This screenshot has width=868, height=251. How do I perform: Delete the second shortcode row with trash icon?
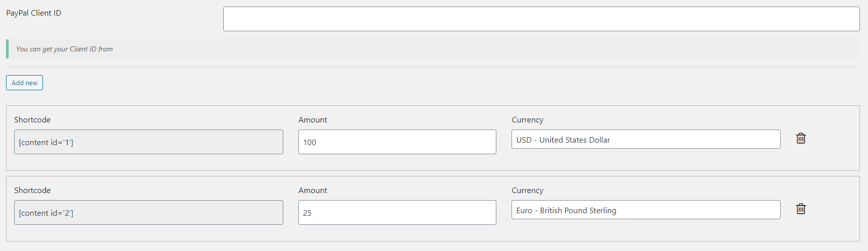[801, 209]
